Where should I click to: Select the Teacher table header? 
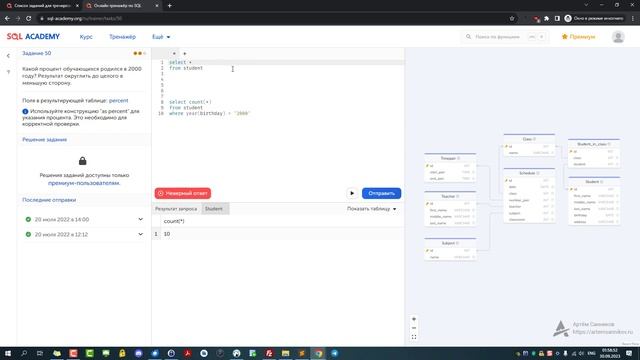[450, 196]
